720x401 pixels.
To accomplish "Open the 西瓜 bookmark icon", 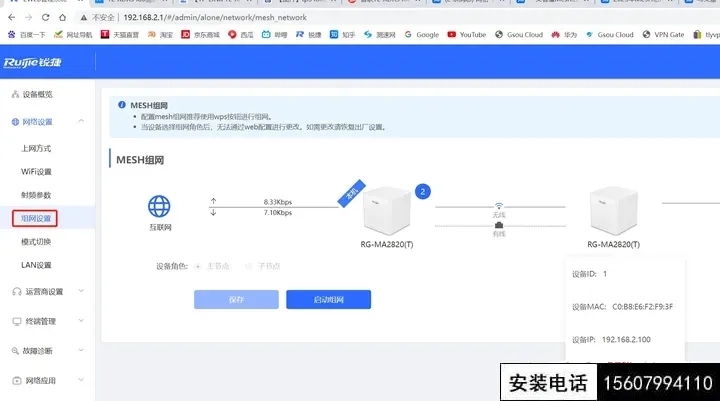I will [x=232, y=34].
